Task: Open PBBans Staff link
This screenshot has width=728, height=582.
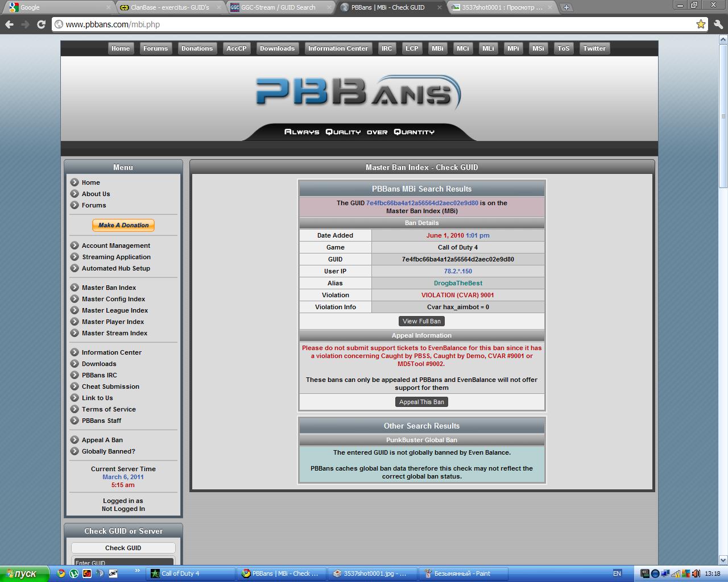Action: [101, 421]
